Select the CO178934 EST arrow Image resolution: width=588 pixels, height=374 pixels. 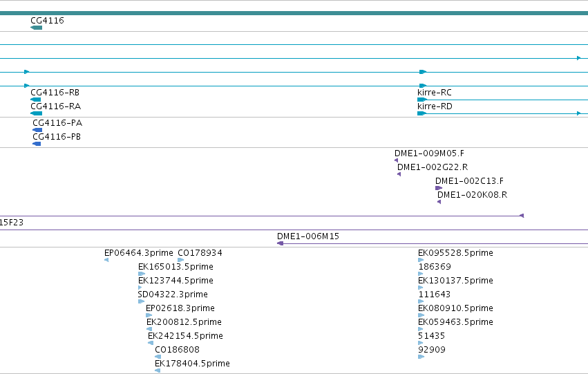point(181,259)
